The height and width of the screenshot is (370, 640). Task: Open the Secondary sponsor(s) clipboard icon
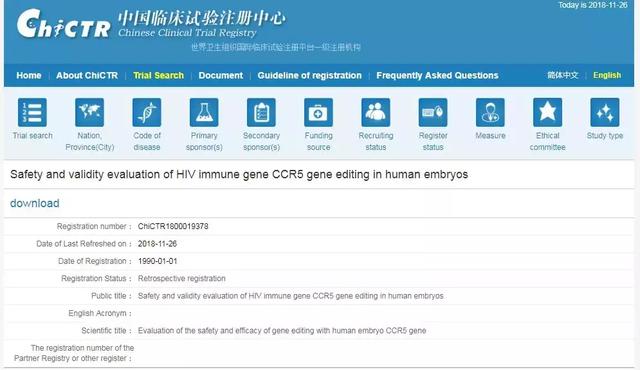coord(261,112)
